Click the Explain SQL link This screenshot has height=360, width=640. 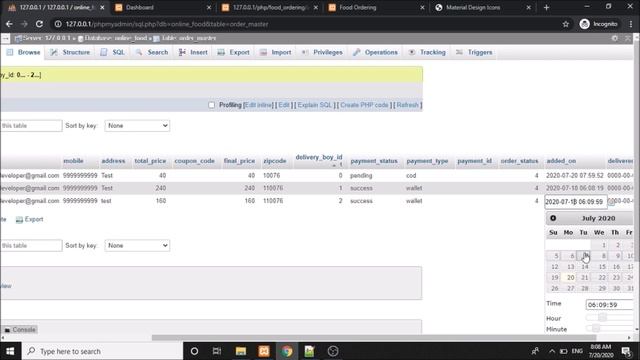tap(314, 105)
